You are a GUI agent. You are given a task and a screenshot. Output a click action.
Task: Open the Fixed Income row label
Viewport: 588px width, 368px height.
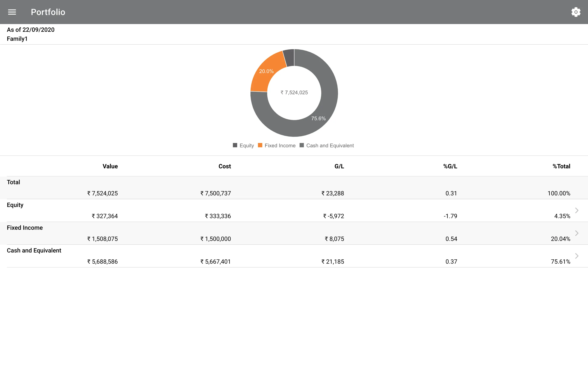point(25,228)
